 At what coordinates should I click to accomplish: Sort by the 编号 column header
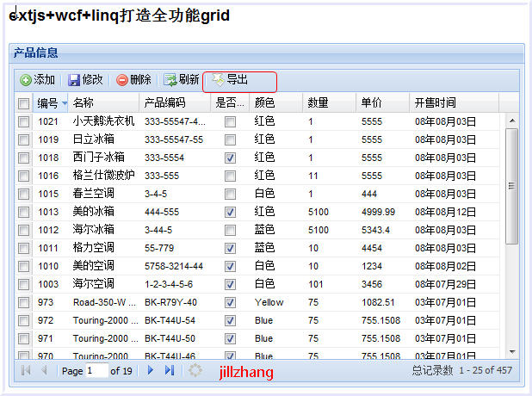47,103
